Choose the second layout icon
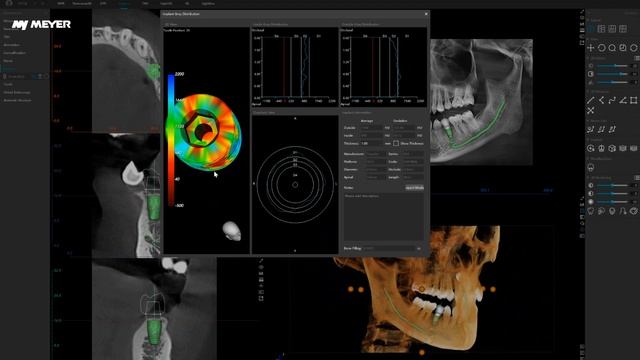This screenshot has width=640, height=360. pyautogui.click(x=601, y=29)
